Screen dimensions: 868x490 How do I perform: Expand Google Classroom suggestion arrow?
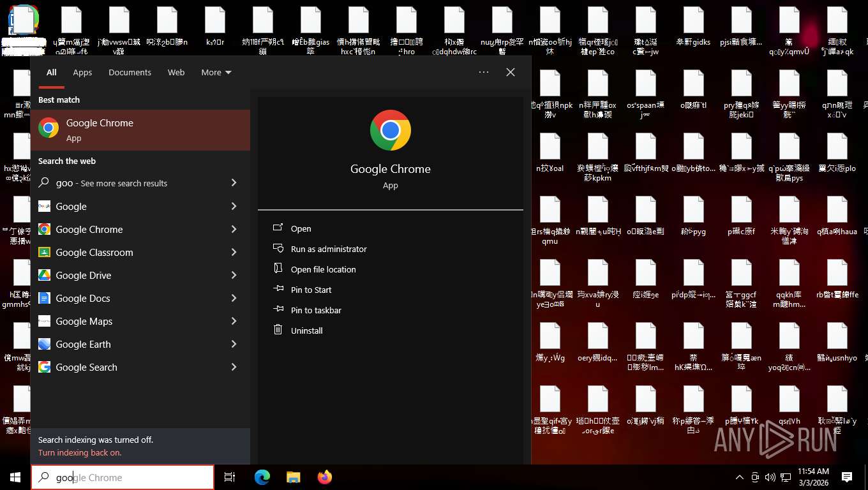coord(234,252)
